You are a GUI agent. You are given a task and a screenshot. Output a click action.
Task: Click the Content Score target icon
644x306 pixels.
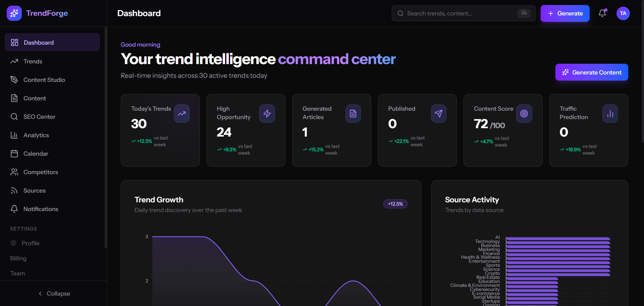(x=524, y=113)
